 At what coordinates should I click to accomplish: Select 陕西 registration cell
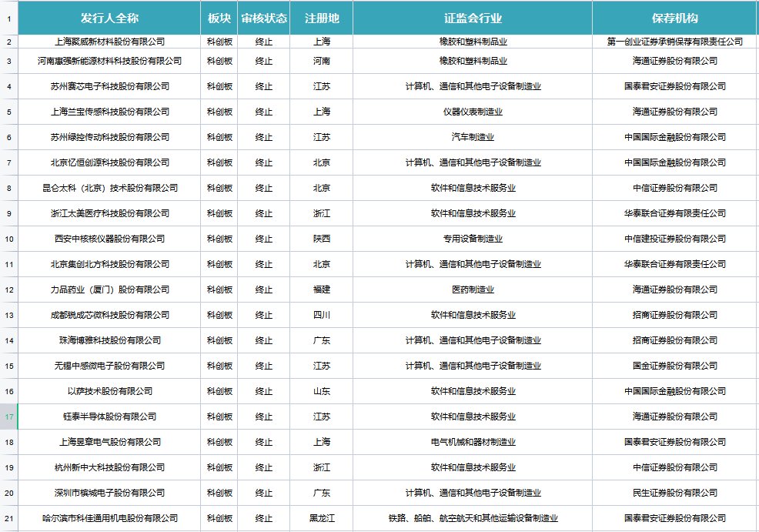point(322,239)
